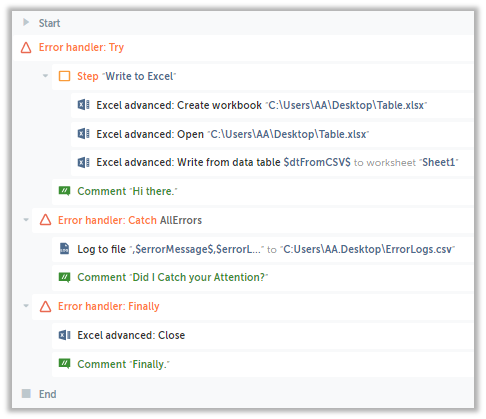Click the Catch AllErrors warning triangle icon
Screen dimensions: 486x419
click(x=45, y=220)
